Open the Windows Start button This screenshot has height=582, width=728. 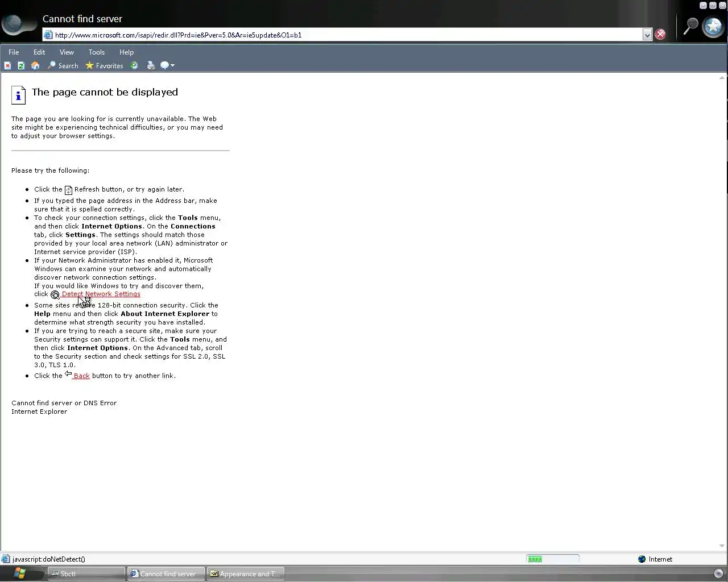(x=19, y=573)
